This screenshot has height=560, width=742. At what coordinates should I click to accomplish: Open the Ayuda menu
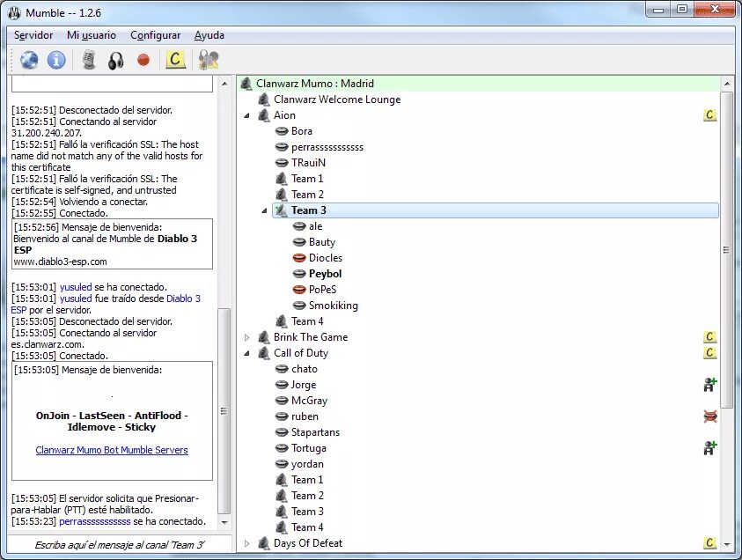pos(209,35)
